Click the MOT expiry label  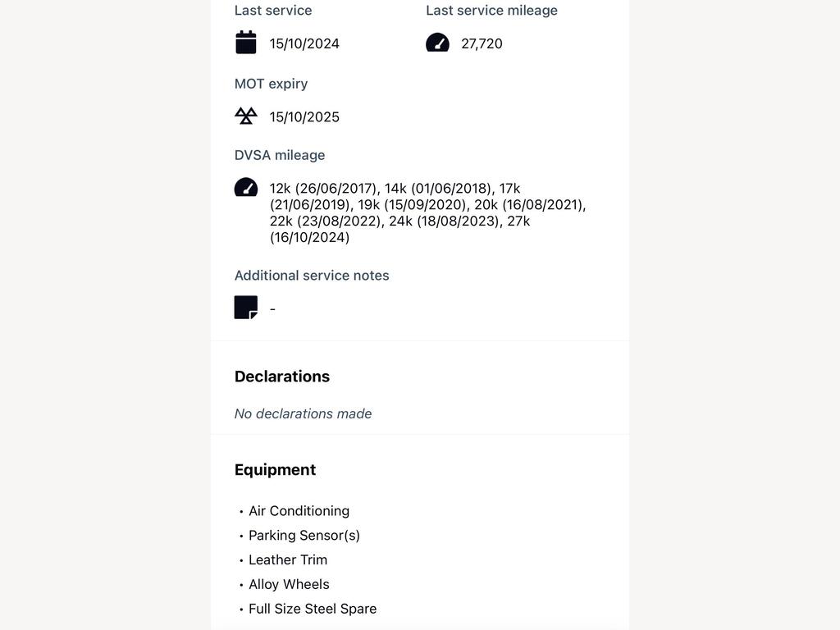pos(271,84)
